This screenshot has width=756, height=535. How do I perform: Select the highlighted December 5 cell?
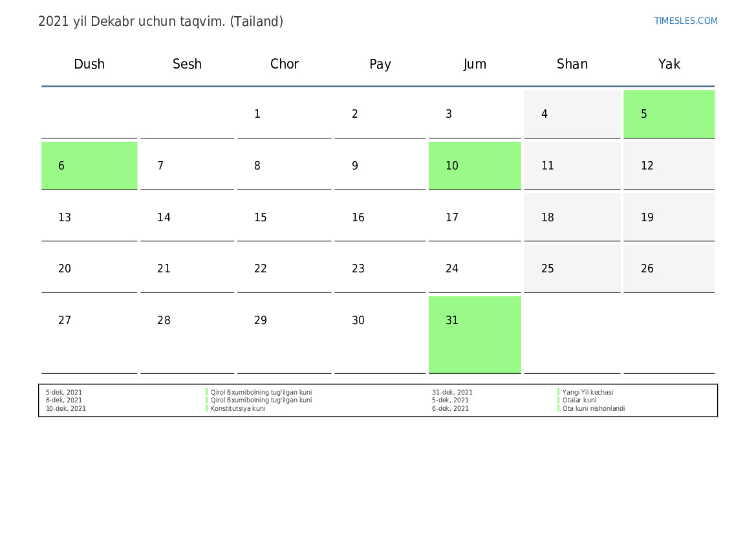tap(669, 115)
